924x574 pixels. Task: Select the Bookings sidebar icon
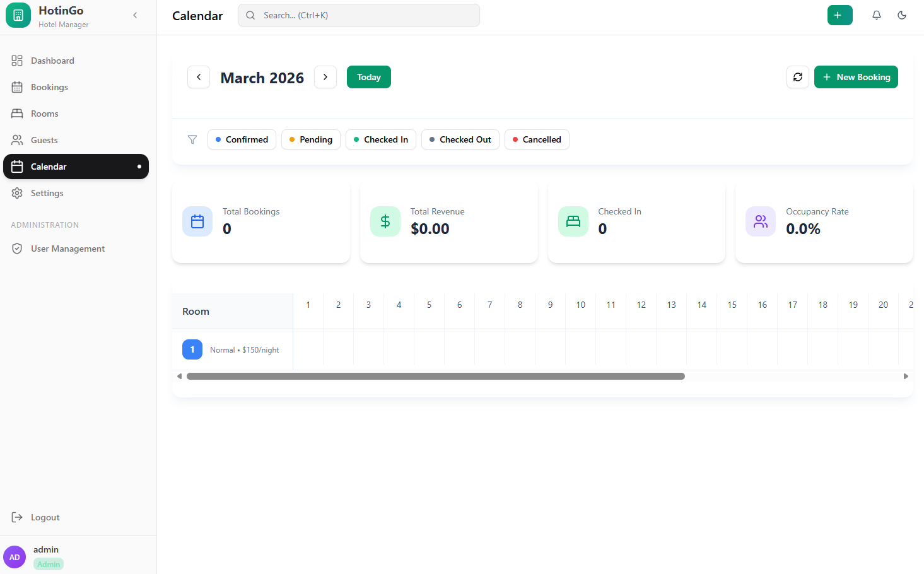[50, 86]
